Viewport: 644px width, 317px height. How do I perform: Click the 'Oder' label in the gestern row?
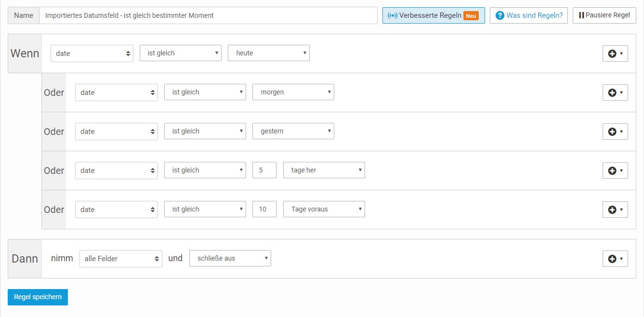(x=54, y=132)
